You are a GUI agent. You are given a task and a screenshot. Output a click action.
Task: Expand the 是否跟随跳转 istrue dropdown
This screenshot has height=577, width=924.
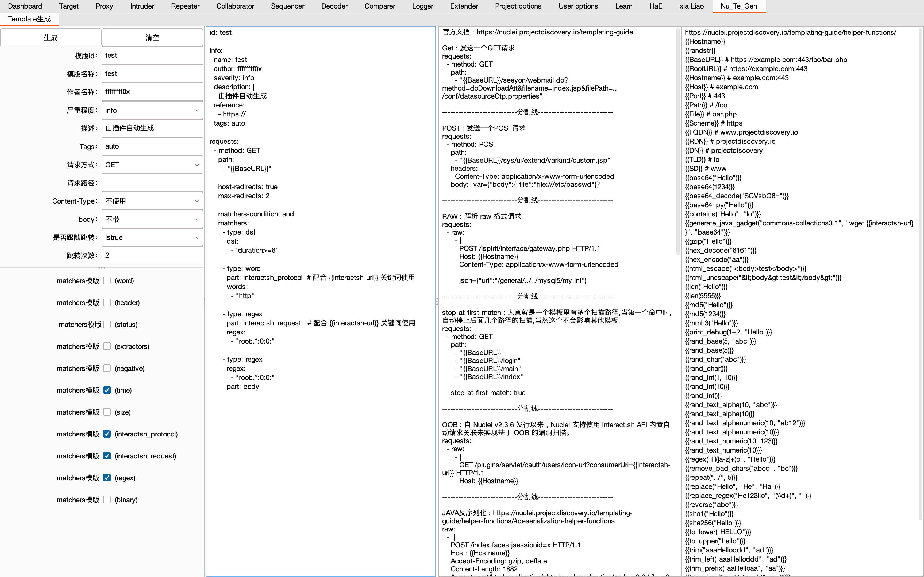[x=152, y=237]
